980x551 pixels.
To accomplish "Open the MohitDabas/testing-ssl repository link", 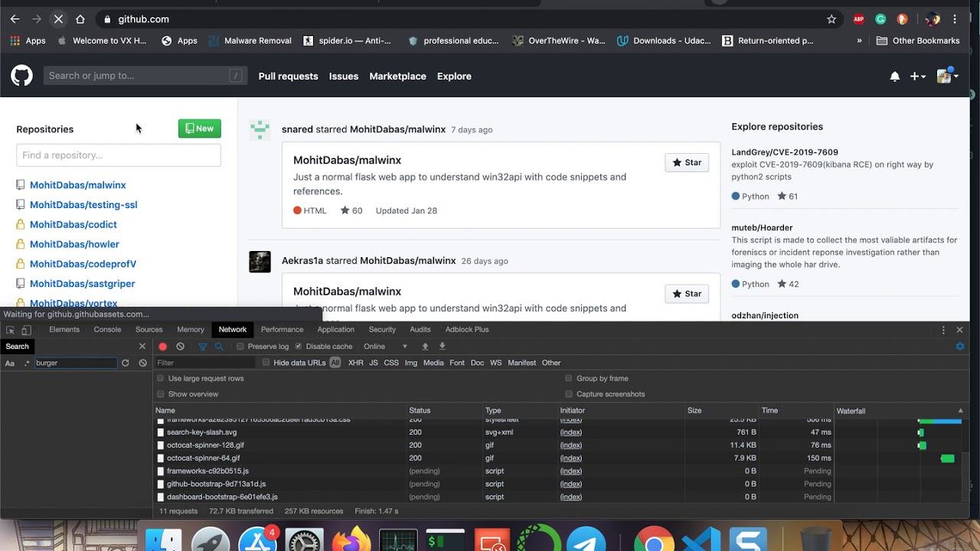I will [83, 205].
